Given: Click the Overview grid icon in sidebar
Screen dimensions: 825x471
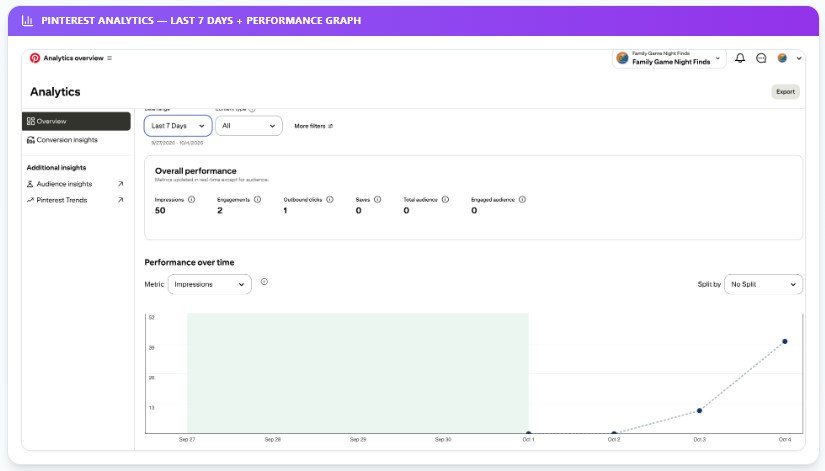Looking at the screenshot, I should [31, 121].
